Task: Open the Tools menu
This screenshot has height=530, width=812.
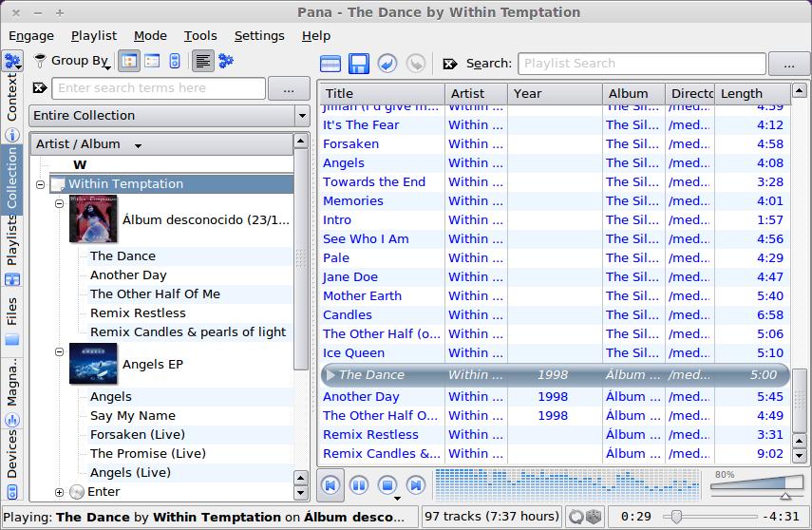Action: (200, 35)
